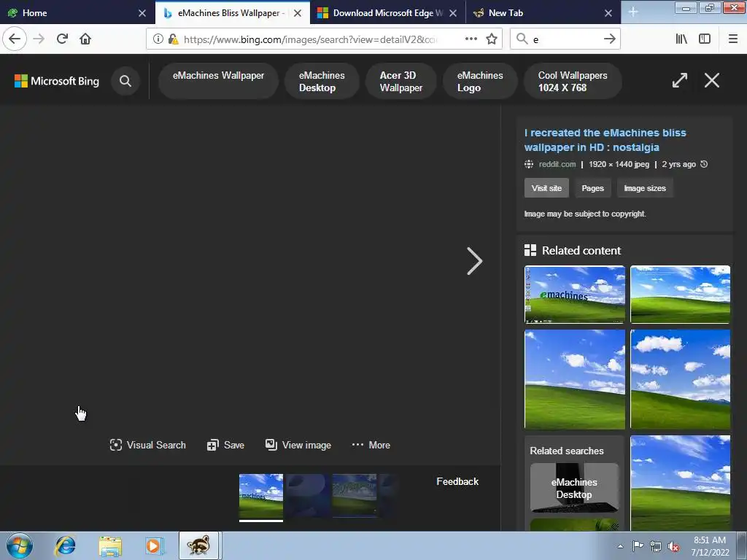This screenshot has height=560, width=747.
Task: Open the Action Center flag icon
Action: coord(638,546)
